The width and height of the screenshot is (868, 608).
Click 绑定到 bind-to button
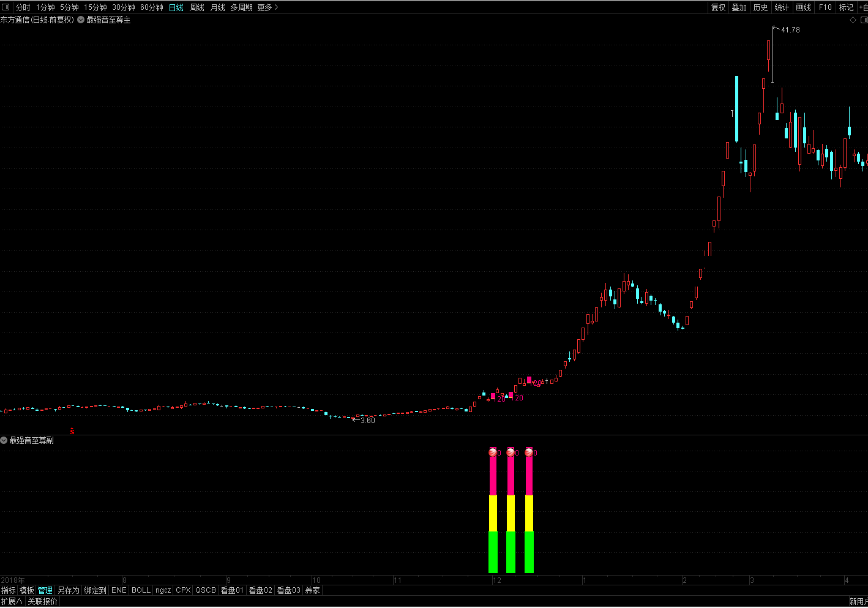95,590
